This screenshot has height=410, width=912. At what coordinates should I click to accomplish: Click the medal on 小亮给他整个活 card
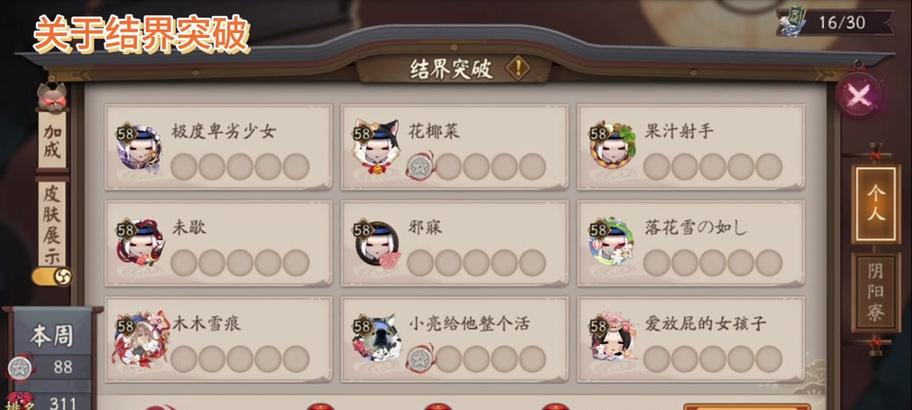pyautogui.click(x=420, y=359)
